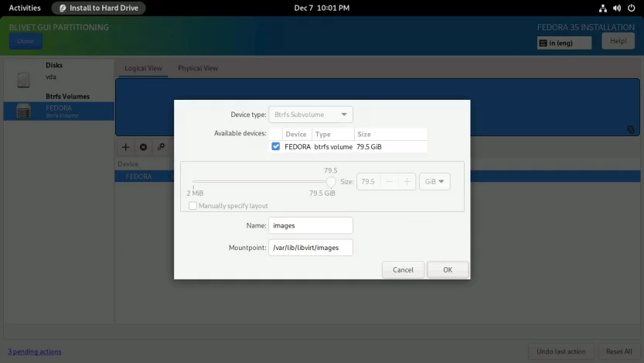Click the Device column header in dialog table
This screenshot has width=644, height=363.
297,134
